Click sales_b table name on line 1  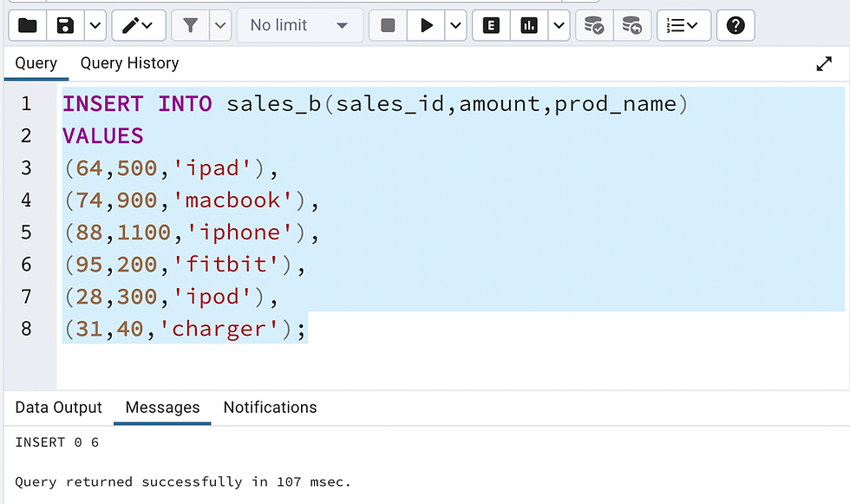[x=274, y=103]
